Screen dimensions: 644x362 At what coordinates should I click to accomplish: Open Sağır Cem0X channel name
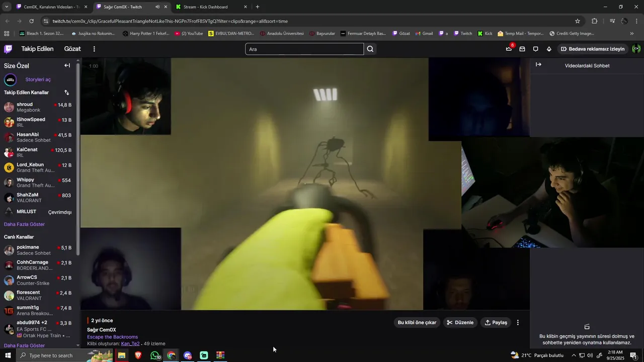[x=102, y=330]
